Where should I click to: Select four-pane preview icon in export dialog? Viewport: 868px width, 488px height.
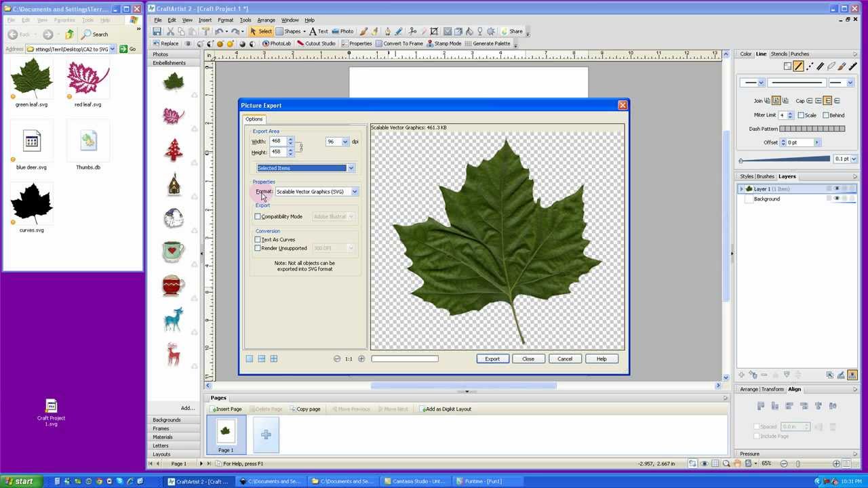274,359
